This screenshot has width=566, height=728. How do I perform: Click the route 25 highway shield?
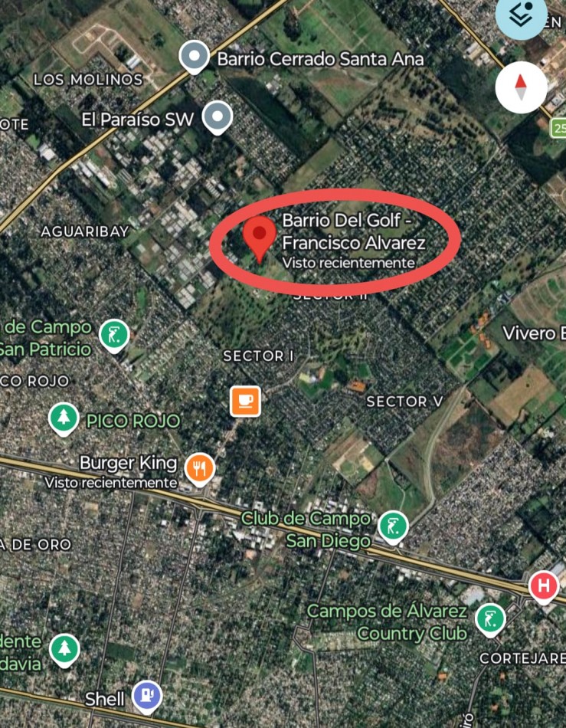click(x=558, y=128)
